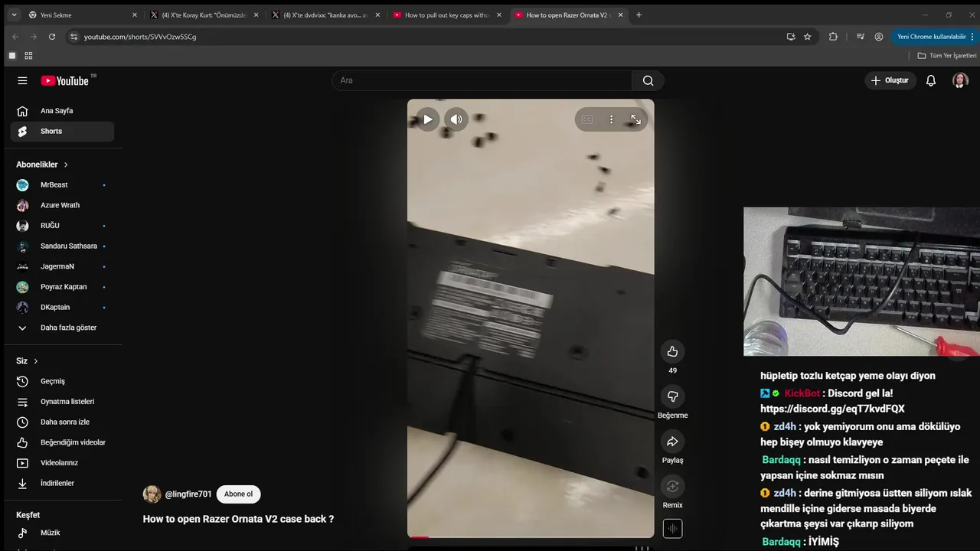This screenshot has width=980, height=551.
Task: Open the YouTube hamburger guide menu
Action: pyautogui.click(x=22, y=80)
